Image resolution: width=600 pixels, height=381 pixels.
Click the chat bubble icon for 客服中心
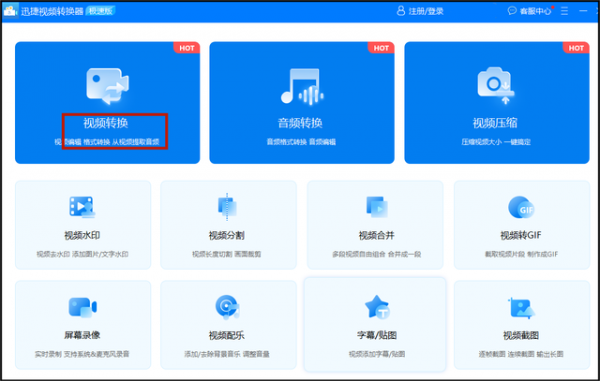pos(512,11)
